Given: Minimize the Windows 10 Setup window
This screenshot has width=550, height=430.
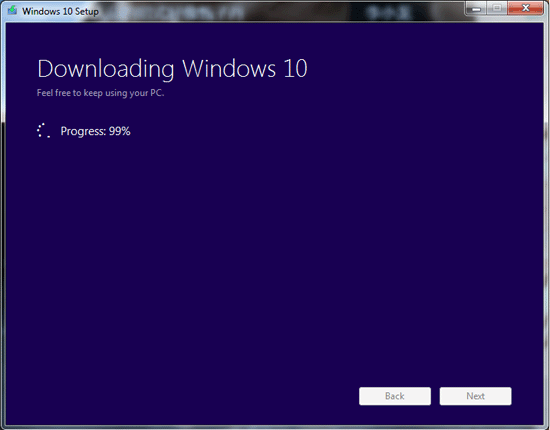Looking at the screenshot, I should tap(476, 8).
